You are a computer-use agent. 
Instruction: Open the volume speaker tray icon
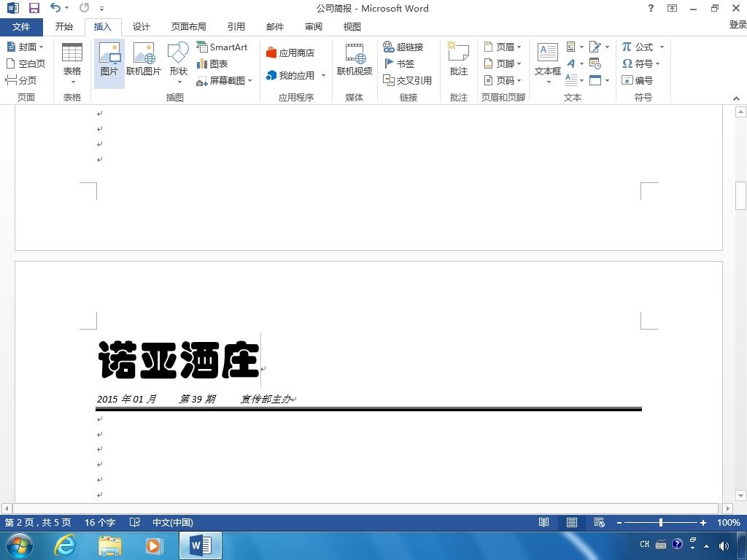pyautogui.click(x=724, y=545)
